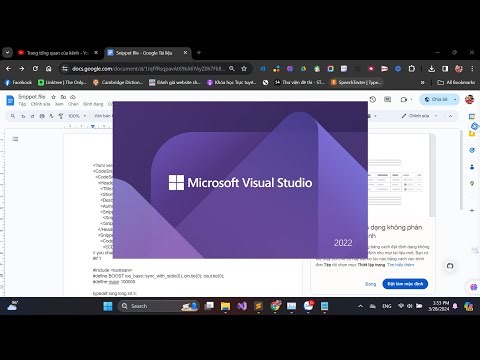The height and width of the screenshot is (360, 480).
Task: Go forward in Chrome
Action: coord(22,69)
